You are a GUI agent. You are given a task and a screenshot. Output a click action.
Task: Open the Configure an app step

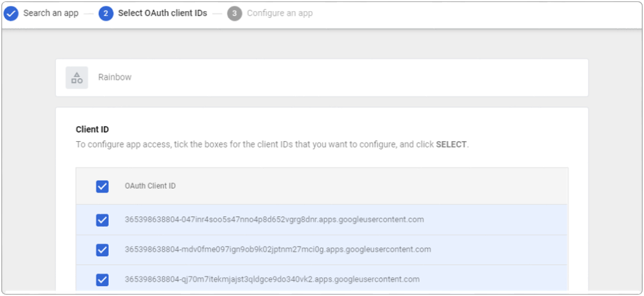(x=279, y=14)
